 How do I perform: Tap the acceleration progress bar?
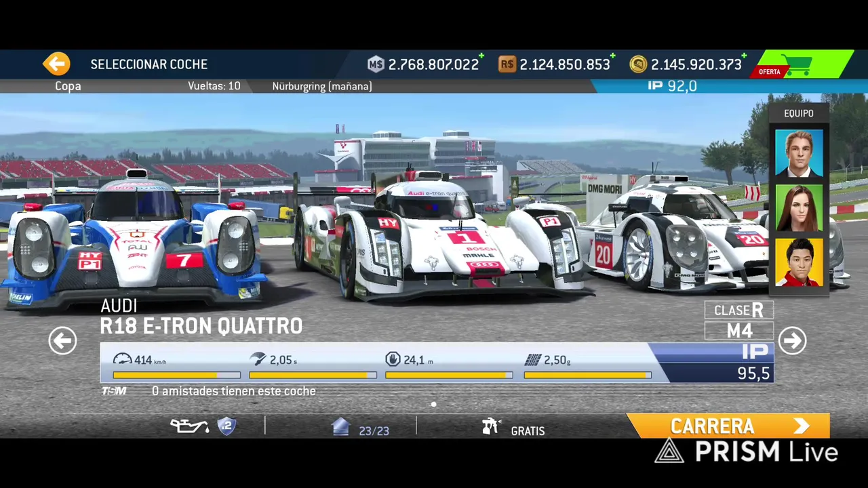313,375
